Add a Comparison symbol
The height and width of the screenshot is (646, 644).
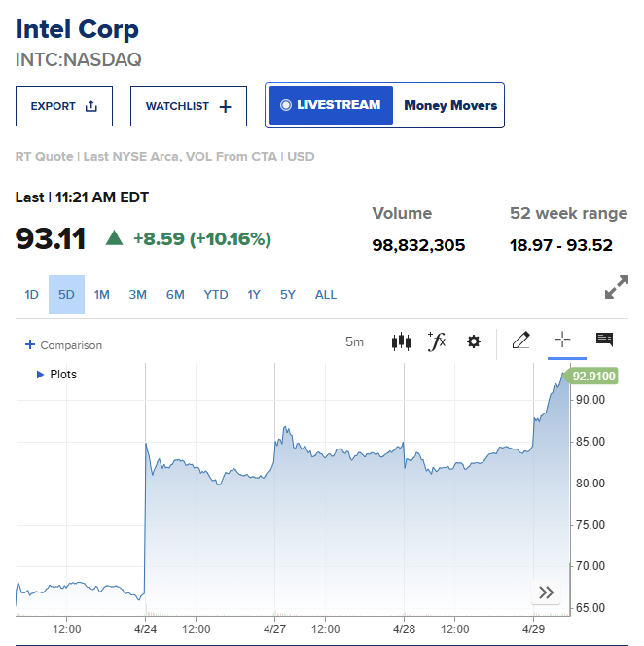pos(63,345)
